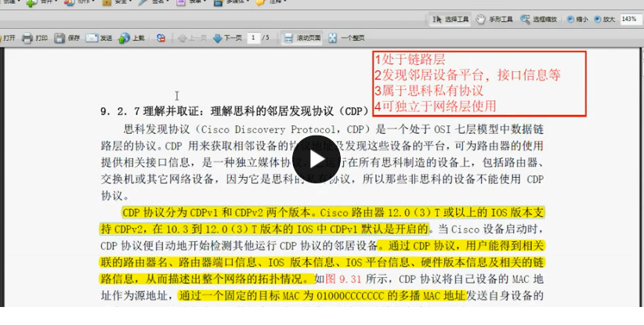Click the text 交换机或其它网络设备
This screenshot has width=644, height=325.
click(x=157, y=179)
